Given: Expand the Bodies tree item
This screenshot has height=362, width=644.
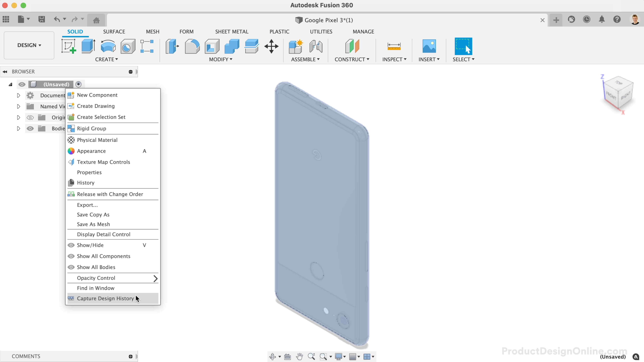Looking at the screenshot, I should pos(18,128).
